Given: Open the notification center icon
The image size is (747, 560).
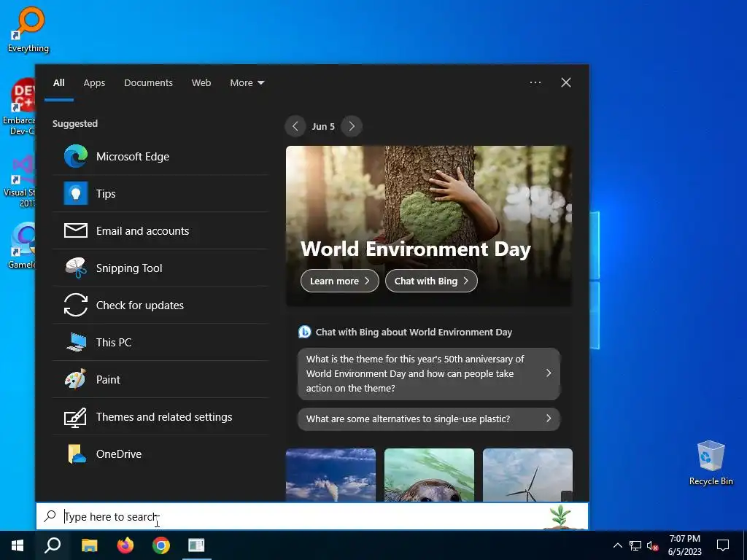Looking at the screenshot, I should click(723, 545).
